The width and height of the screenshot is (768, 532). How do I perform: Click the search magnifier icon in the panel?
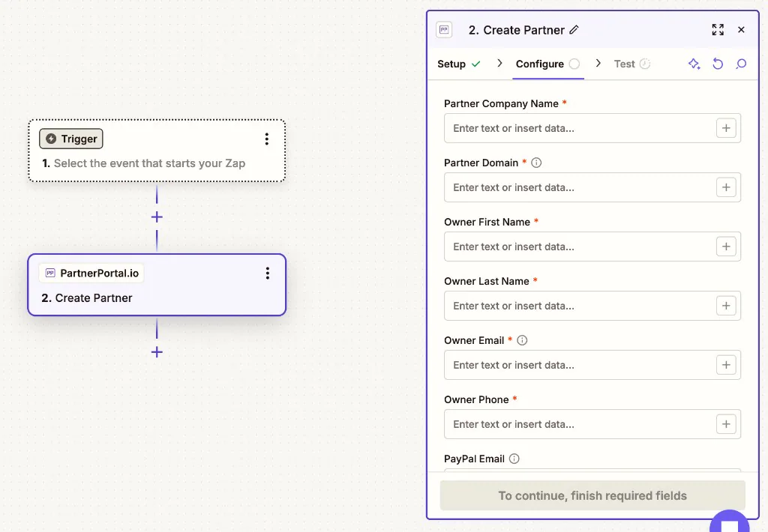(741, 64)
